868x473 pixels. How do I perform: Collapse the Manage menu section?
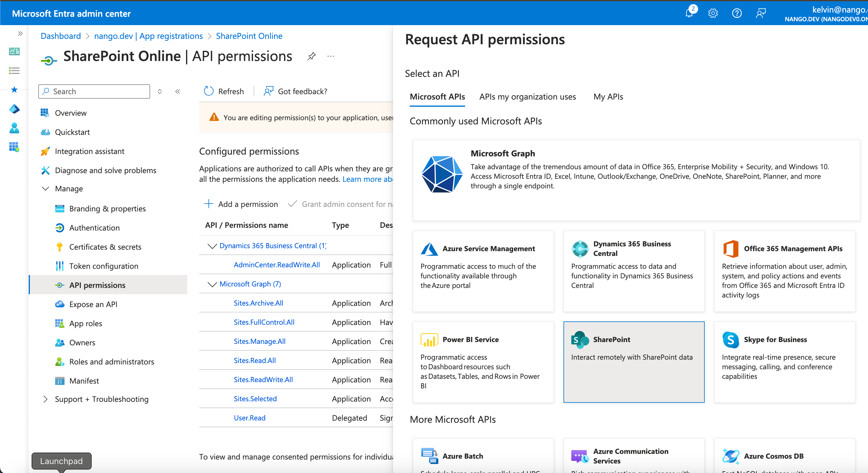45,188
